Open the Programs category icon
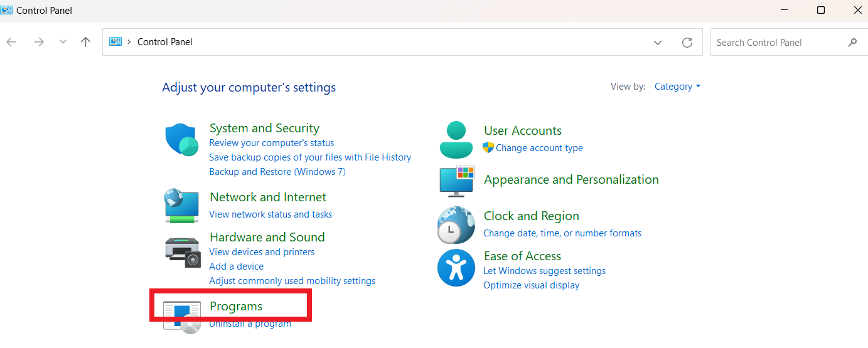This screenshot has height=348, width=868. point(181,315)
